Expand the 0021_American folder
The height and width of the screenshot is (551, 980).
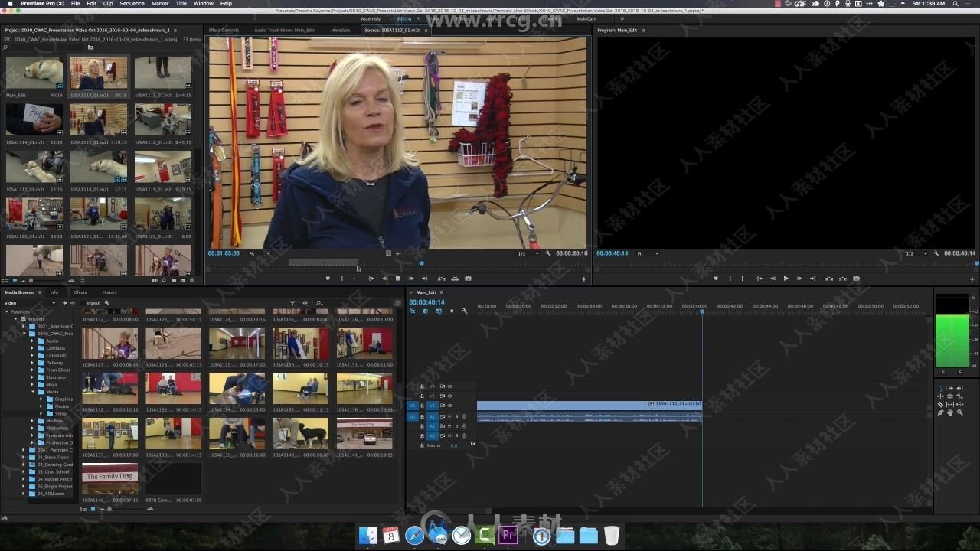tap(24, 326)
